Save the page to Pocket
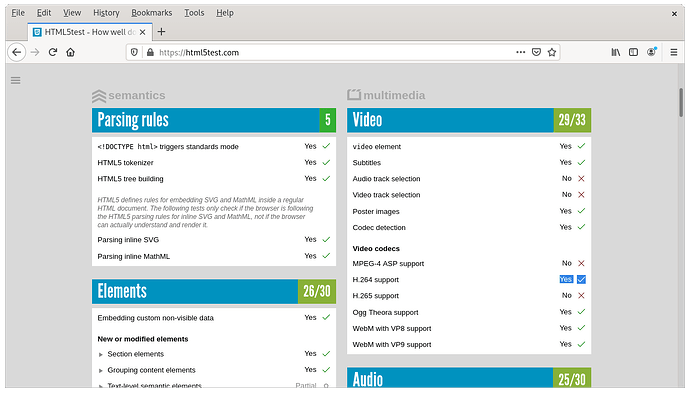 tap(536, 52)
